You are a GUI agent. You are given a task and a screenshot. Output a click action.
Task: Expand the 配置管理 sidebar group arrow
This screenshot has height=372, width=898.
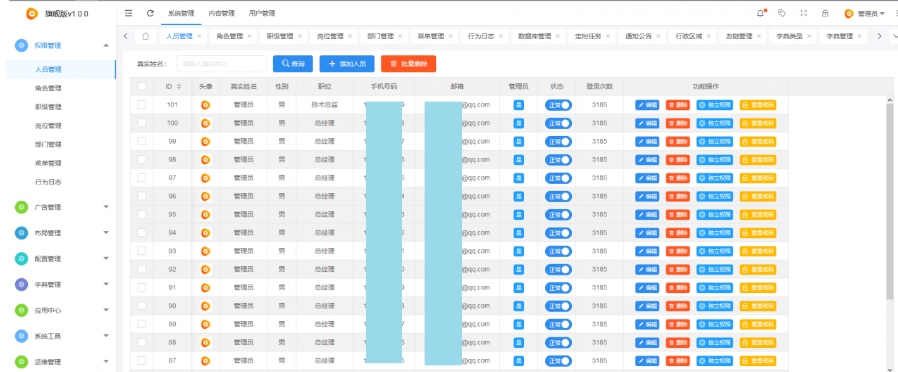tap(106, 259)
